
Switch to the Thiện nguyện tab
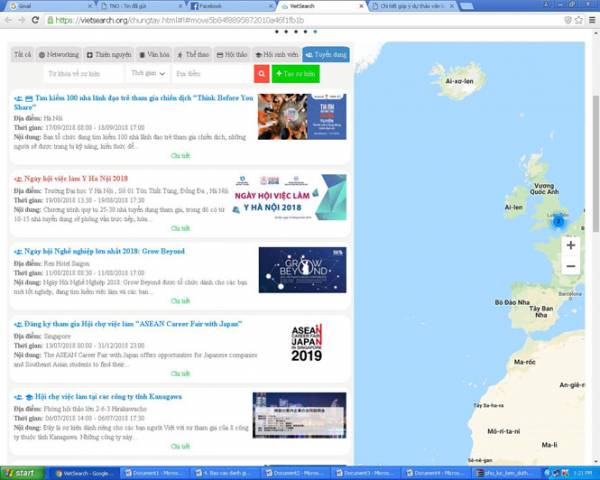(110, 54)
